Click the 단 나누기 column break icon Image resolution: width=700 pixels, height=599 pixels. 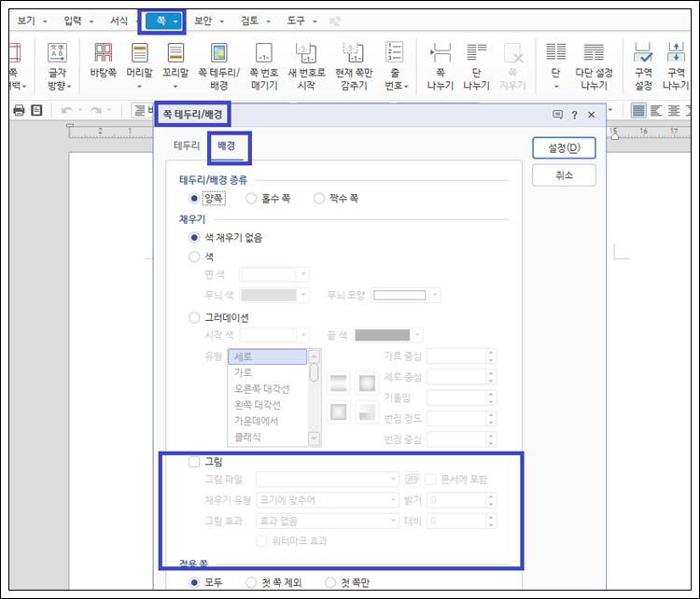point(476,66)
